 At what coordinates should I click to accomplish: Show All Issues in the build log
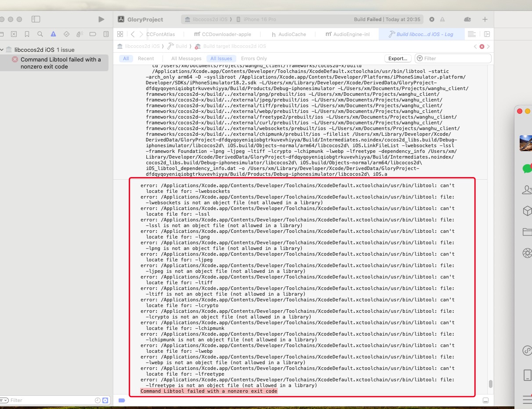click(221, 58)
